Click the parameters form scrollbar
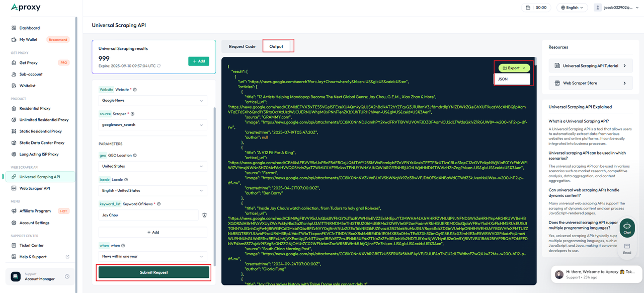This screenshot has height=293, width=644. 215,186
